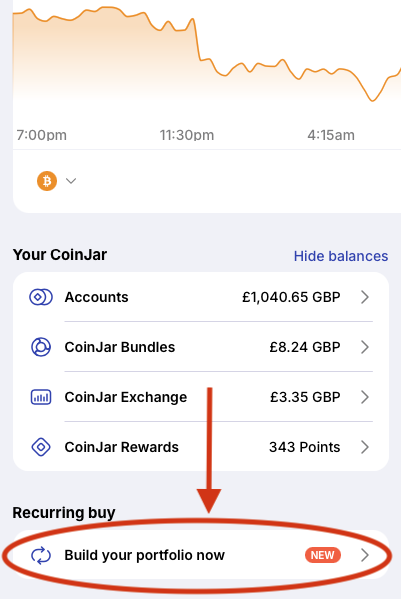The image size is (401, 599).
Task: Open CoinJar Exchange via its right chevron
Action: pyautogui.click(x=365, y=397)
